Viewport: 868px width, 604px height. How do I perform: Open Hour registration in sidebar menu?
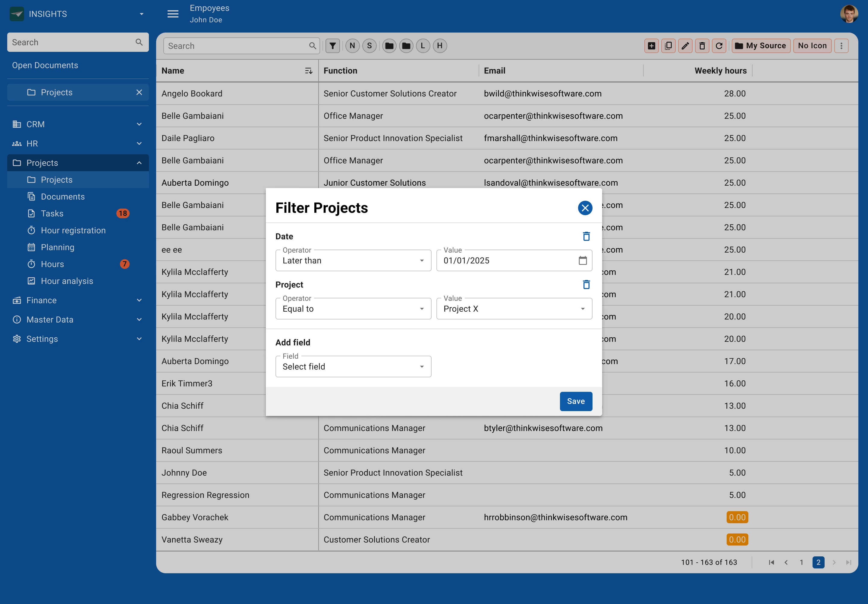(x=73, y=230)
